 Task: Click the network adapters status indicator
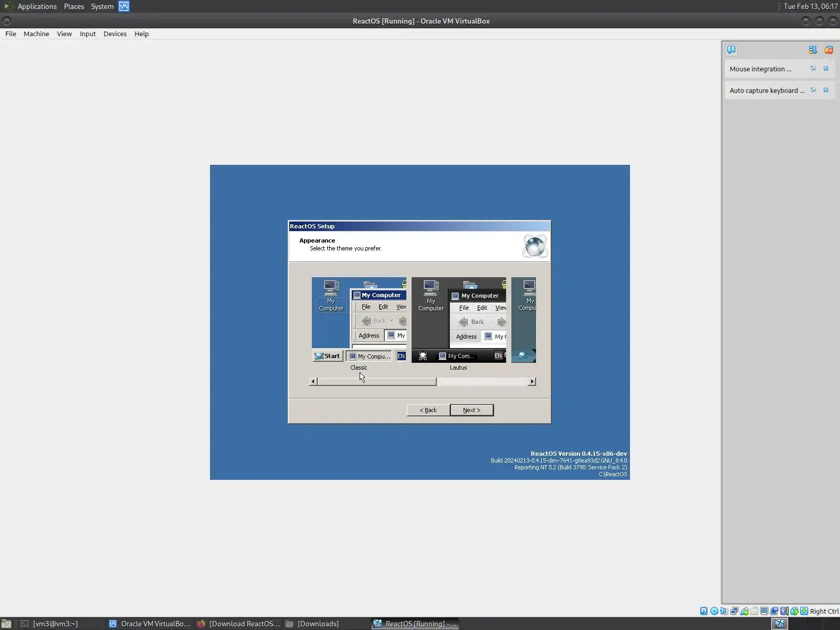tap(734, 611)
